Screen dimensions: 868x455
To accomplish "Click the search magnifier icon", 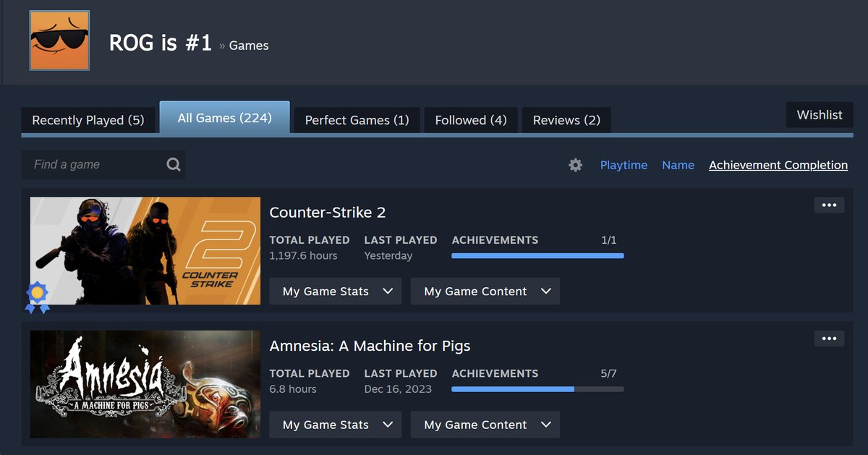I will pos(174,164).
